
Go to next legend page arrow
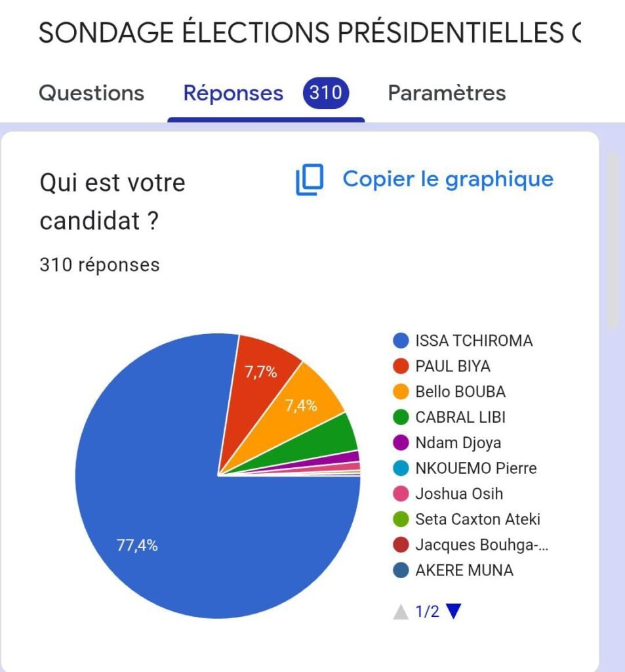[454, 612]
